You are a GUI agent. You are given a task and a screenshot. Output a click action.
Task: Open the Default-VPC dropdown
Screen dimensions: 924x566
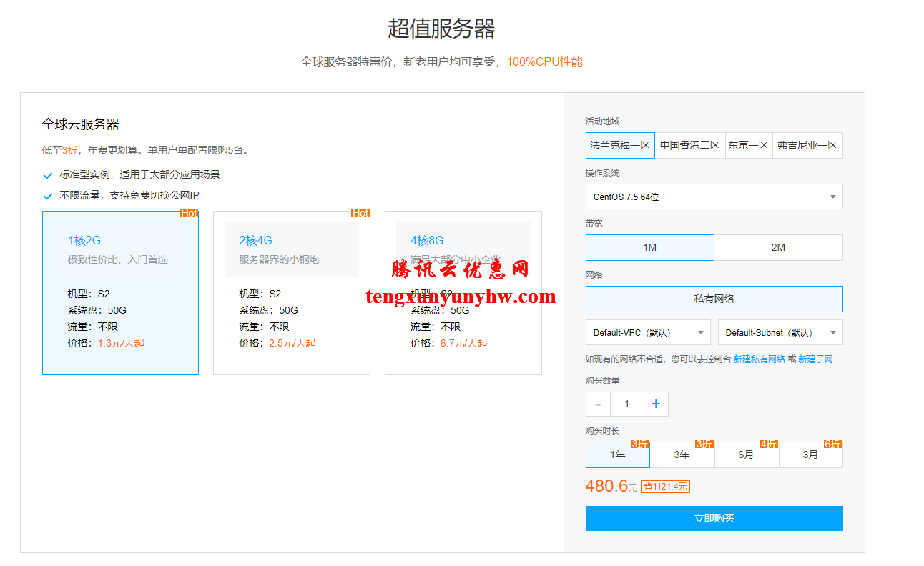pos(648,332)
